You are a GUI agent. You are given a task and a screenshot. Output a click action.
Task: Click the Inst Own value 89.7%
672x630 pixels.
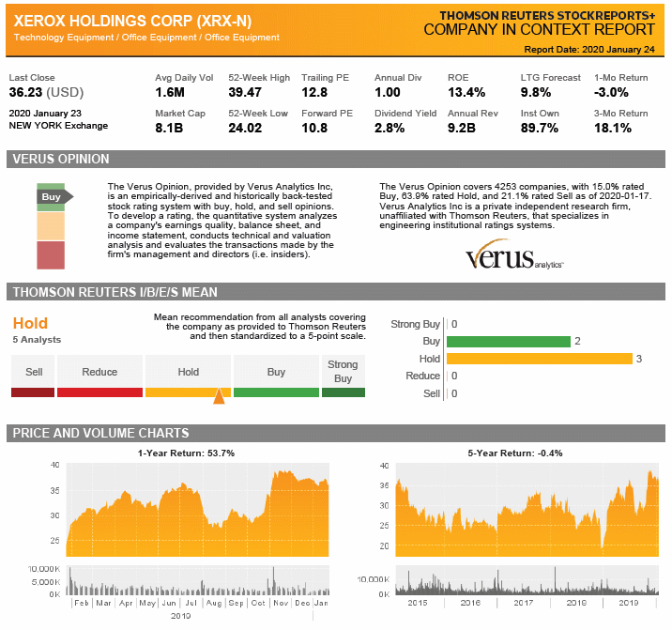point(540,128)
